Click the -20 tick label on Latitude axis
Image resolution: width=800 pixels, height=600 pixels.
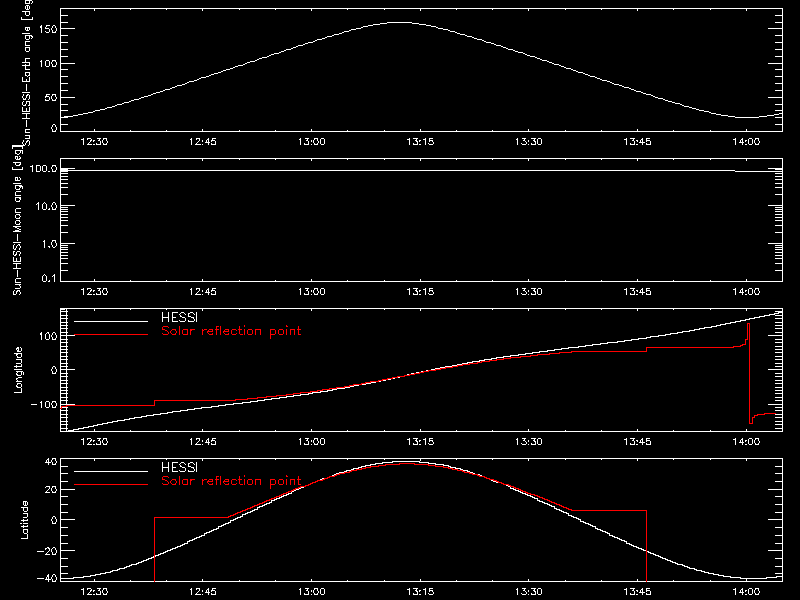47,551
